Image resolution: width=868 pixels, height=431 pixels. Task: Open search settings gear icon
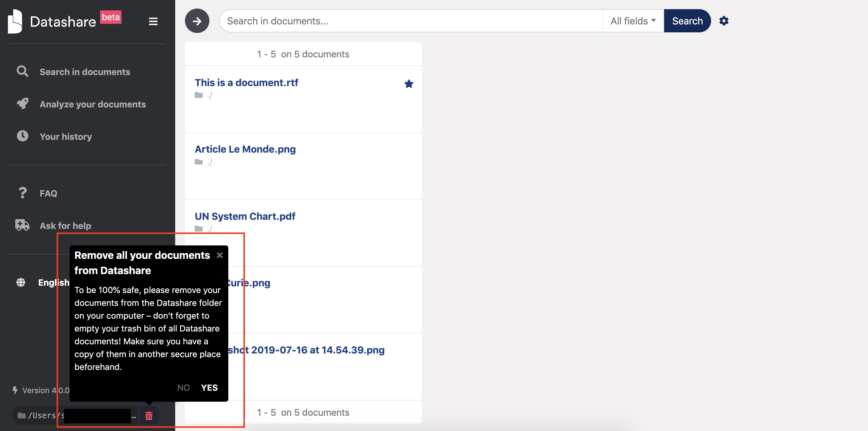(x=724, y=21)
